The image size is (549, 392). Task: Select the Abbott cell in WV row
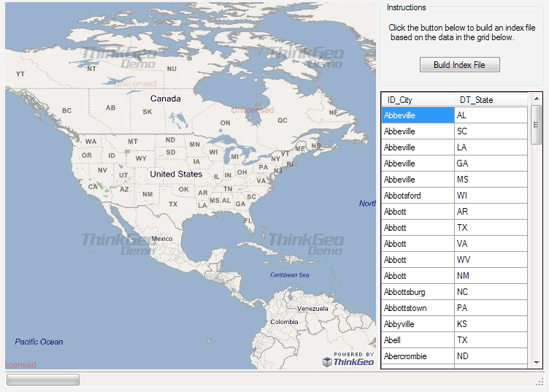pyautogui.click(x=418, y=260)
